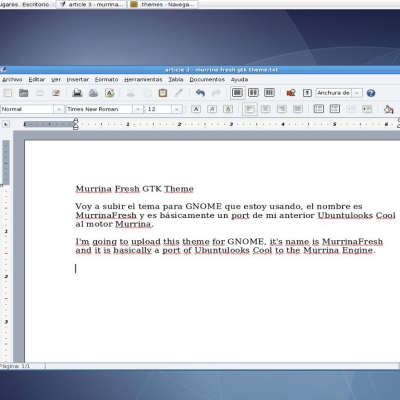Click the Redo arrow icon
400x400 pixels.
[216, 93]
